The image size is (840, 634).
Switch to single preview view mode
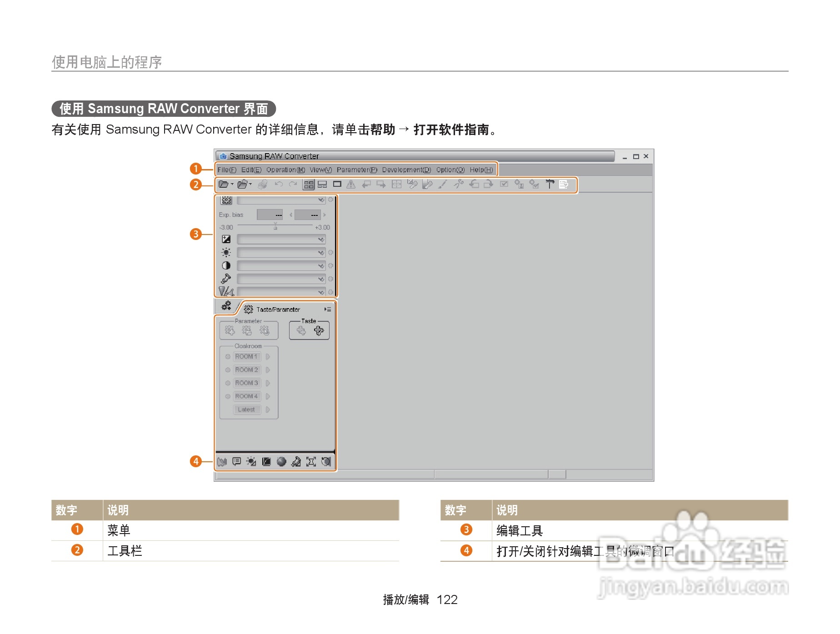click(x=337, y=184)
